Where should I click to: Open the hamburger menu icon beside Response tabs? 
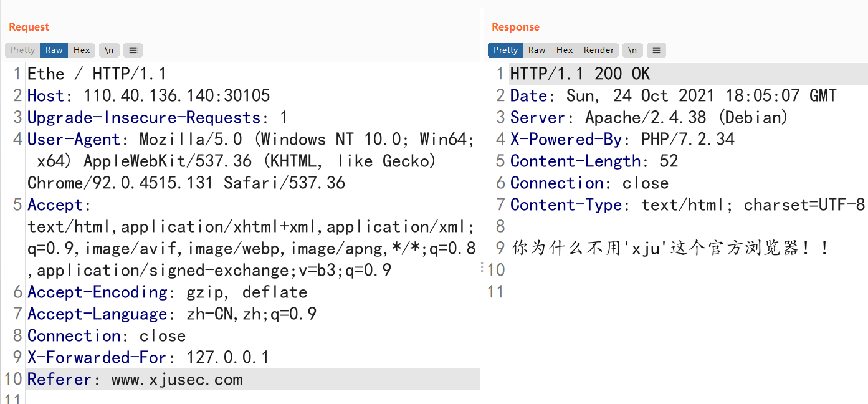(x=656, y=50)
